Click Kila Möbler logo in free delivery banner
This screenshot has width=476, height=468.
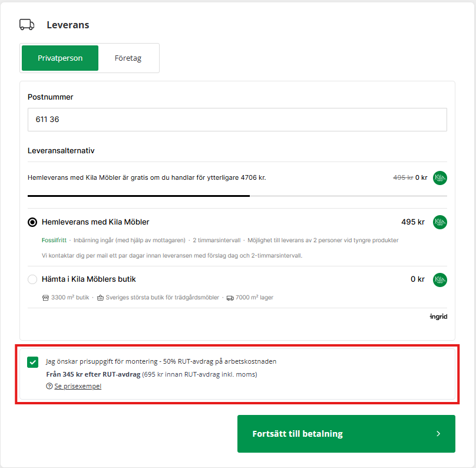(x=439, y=177)
